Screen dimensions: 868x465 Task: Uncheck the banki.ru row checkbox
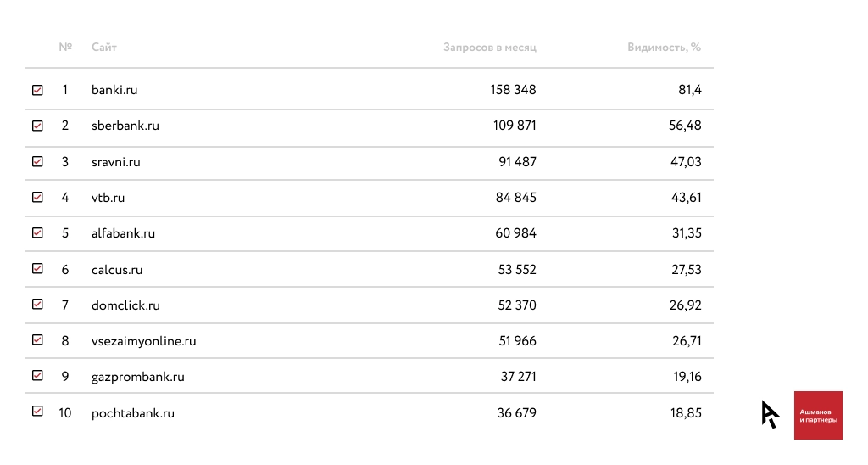click(x=37, y=90)
